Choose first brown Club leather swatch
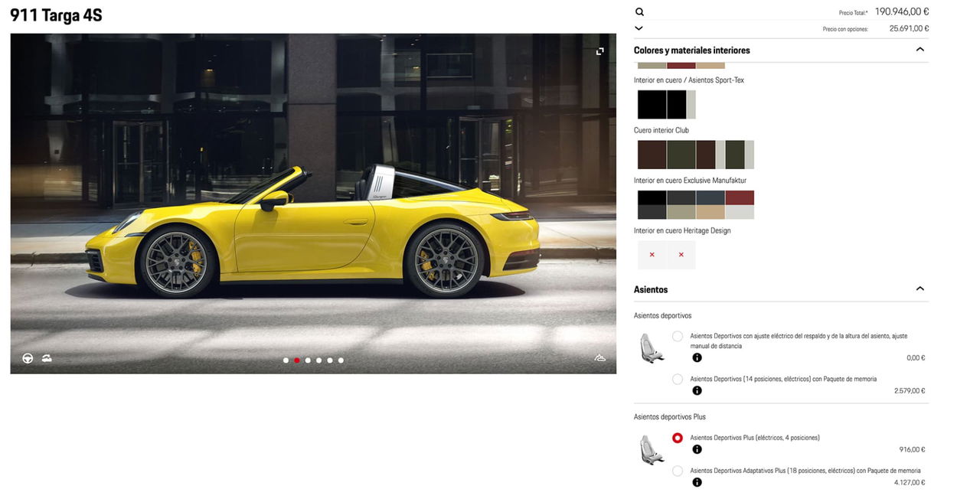Screen dimensions: 980x502 652,155
